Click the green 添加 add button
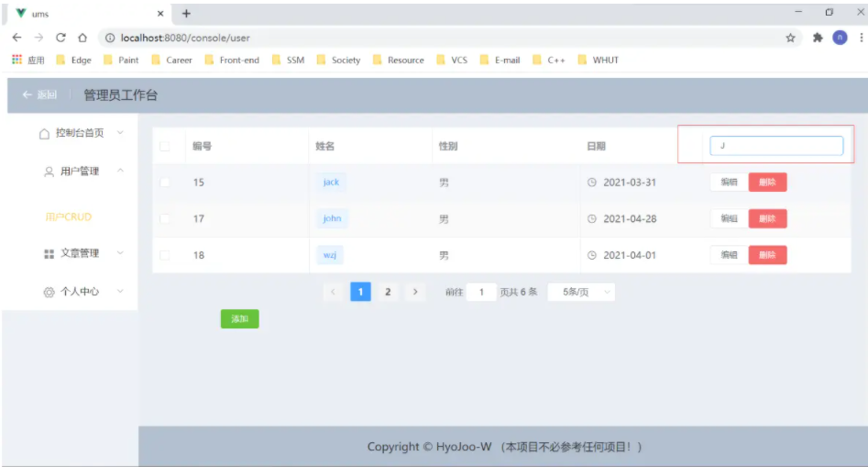868x467 pixels. pyautogui.click(x=240, y=319)
